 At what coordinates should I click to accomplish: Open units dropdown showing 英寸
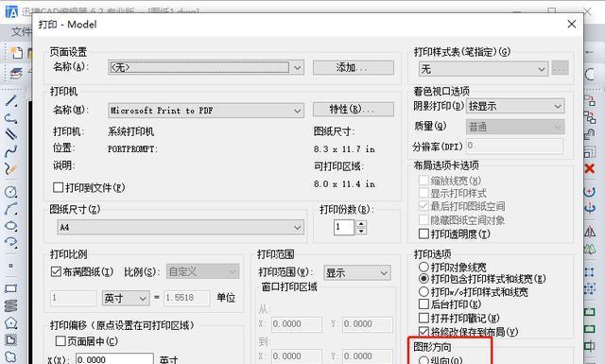(126, 298)
